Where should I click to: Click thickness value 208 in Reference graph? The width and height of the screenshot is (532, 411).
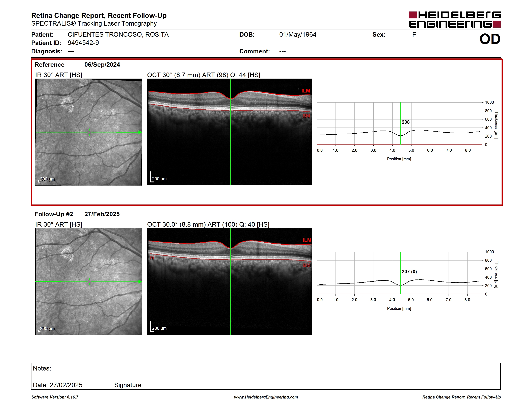(406, 122)
